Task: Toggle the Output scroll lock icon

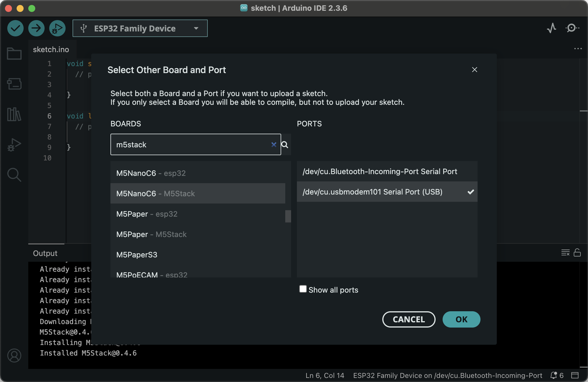Action: (577, 252)
